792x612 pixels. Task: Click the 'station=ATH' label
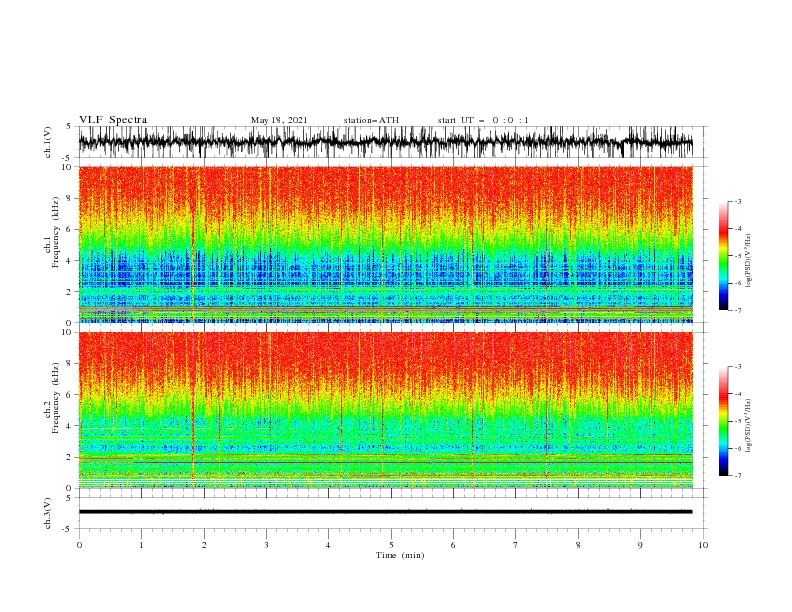tap(371, 120)
